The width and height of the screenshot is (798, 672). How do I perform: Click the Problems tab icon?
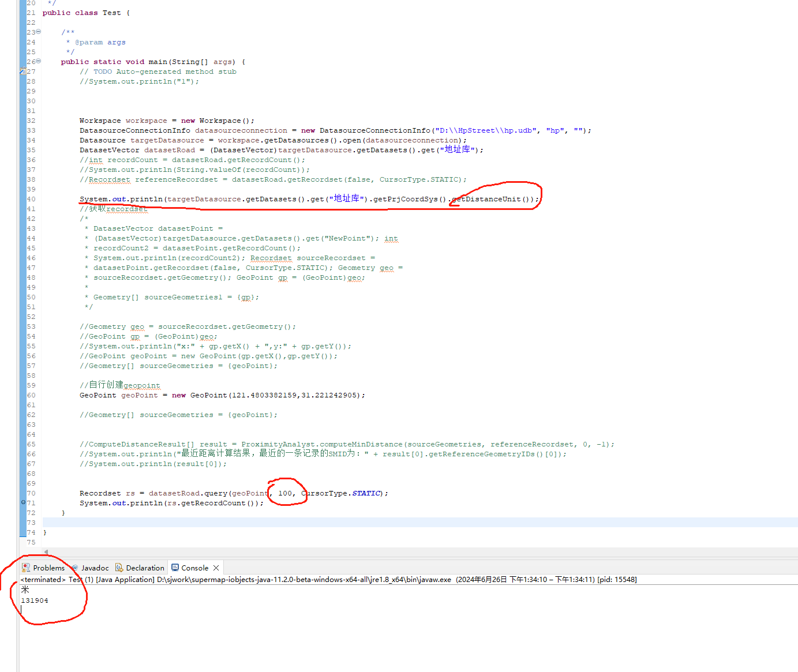click(26, 568)
